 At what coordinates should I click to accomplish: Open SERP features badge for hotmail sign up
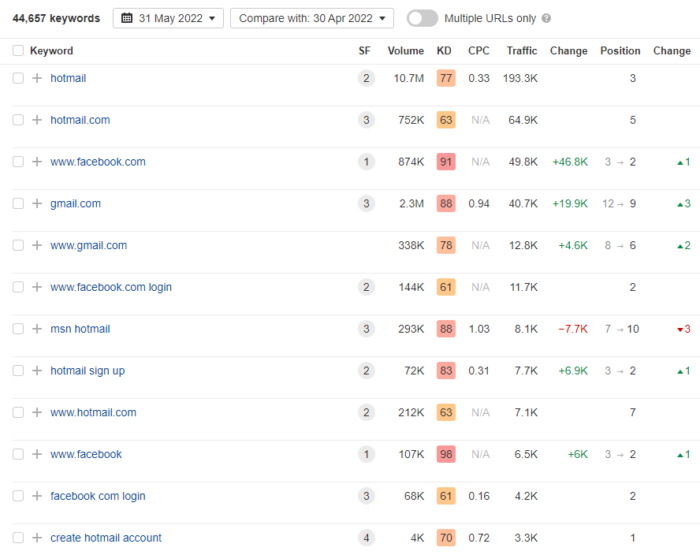(366, 371)
